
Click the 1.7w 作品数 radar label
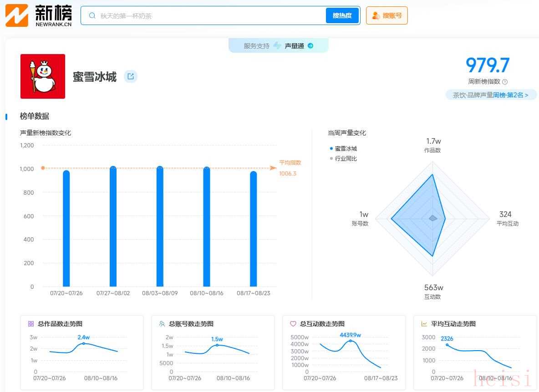[x=433, y=145]
